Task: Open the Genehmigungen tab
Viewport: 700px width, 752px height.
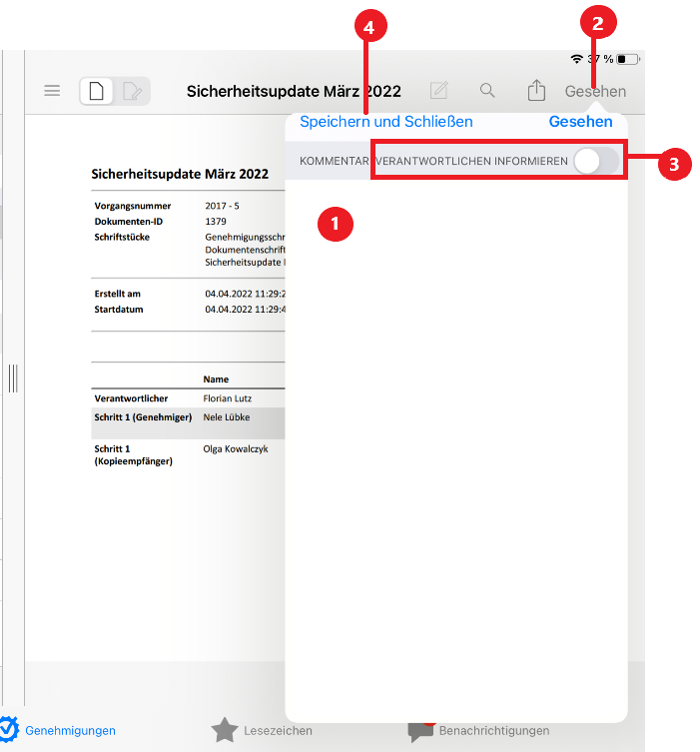Action: click(x=58, y=730)
